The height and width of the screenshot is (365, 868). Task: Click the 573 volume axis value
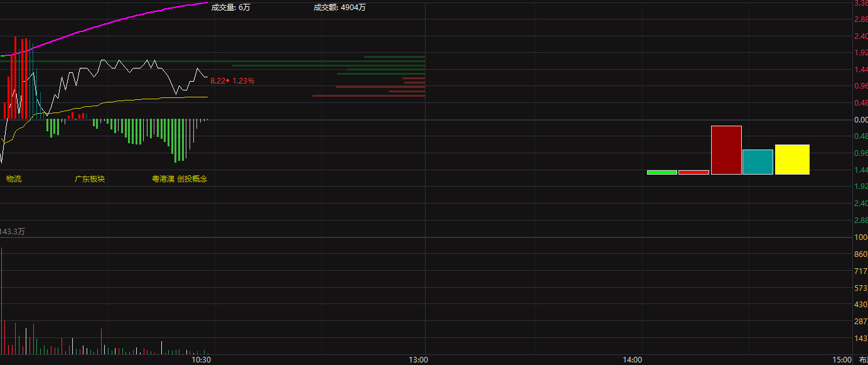[x=860, y=288]
